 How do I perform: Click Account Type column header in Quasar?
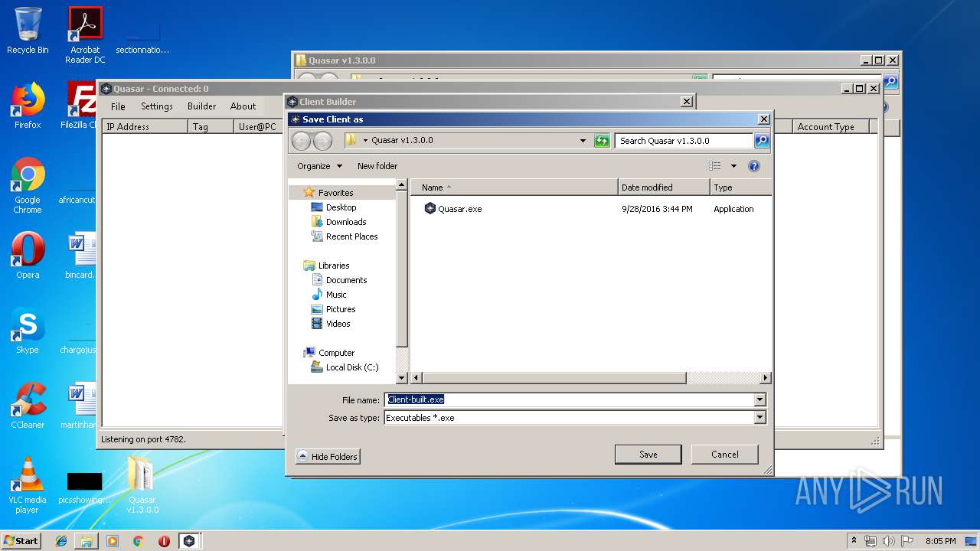click(831, 127)
